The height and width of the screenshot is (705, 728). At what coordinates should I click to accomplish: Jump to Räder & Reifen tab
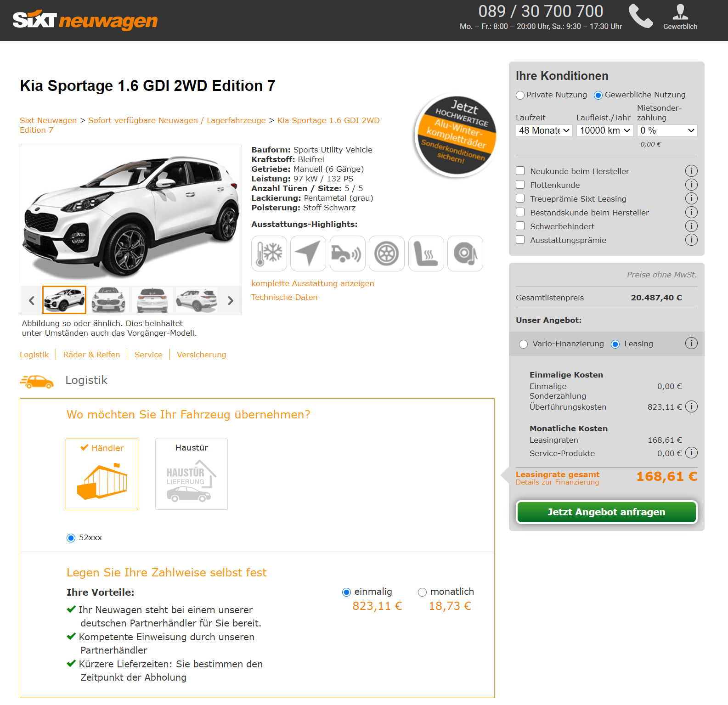(x=91, y=355)
